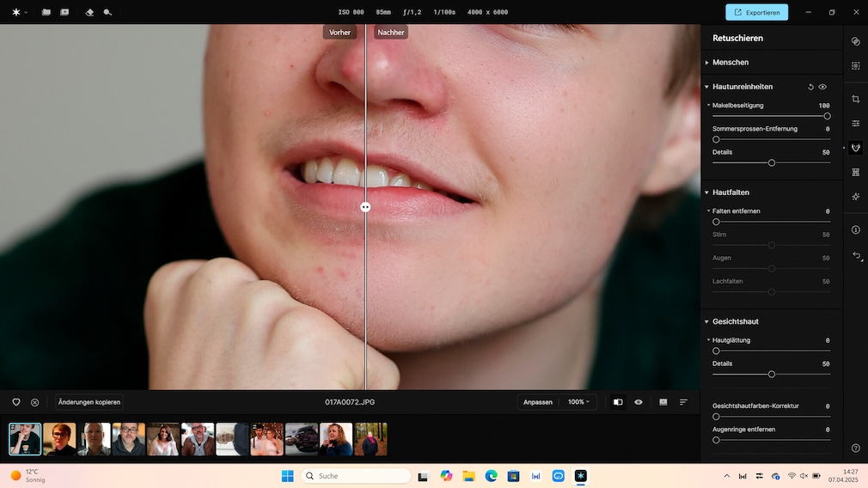Toggle Hautunreinheiten visibility eye icon

[822, 87]
